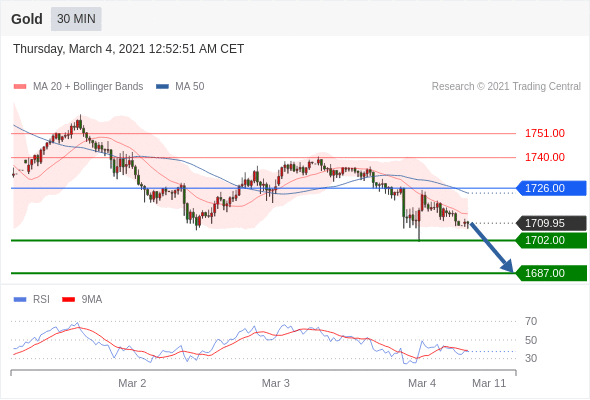The width and height of the screenshot is (590, 400).
Task: Toggle the MA 50 legend label
Action: (x=190, y=87)
